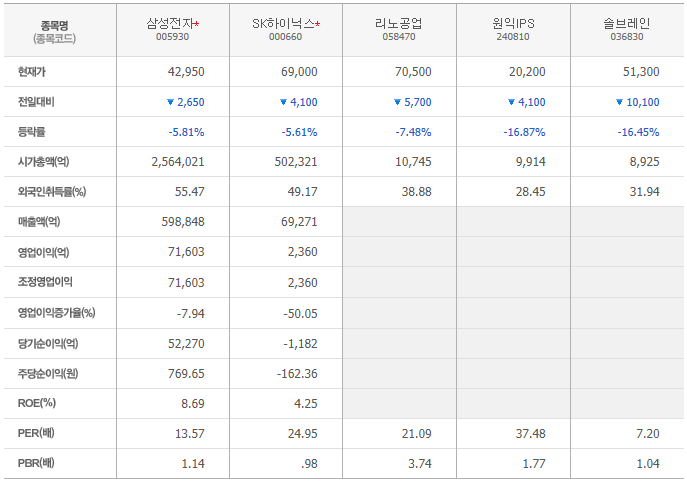Click the PBR value 1.77
Viewport: 687px width, 481px height.
pyautogui.click(x=534, y=464)
